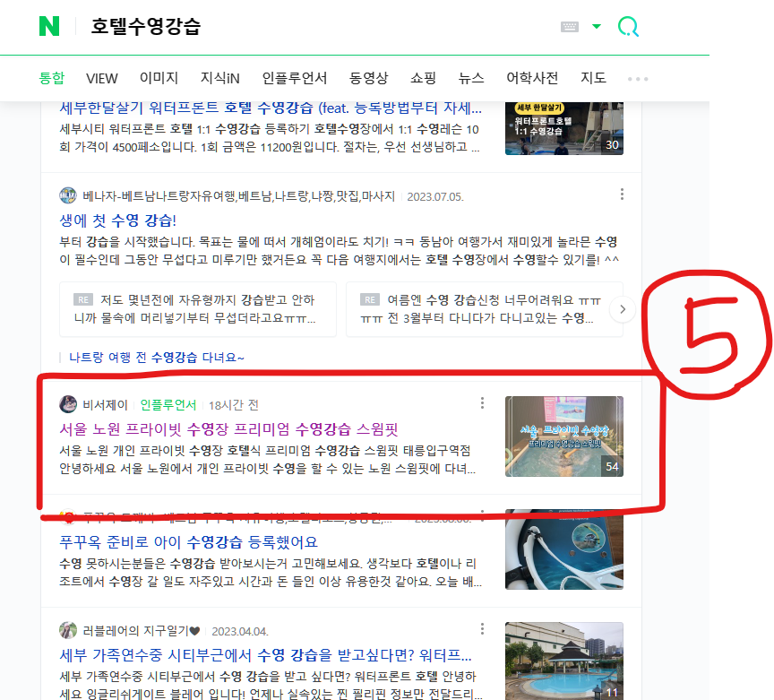Click the 비서제이 profile avatar
The image size is (774, 700).
[x=68, y=404]
